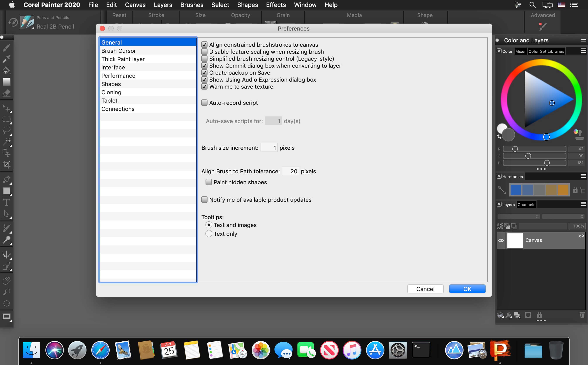Select the Pen tool
Viewport: 588px width, 365px height.
7,180
